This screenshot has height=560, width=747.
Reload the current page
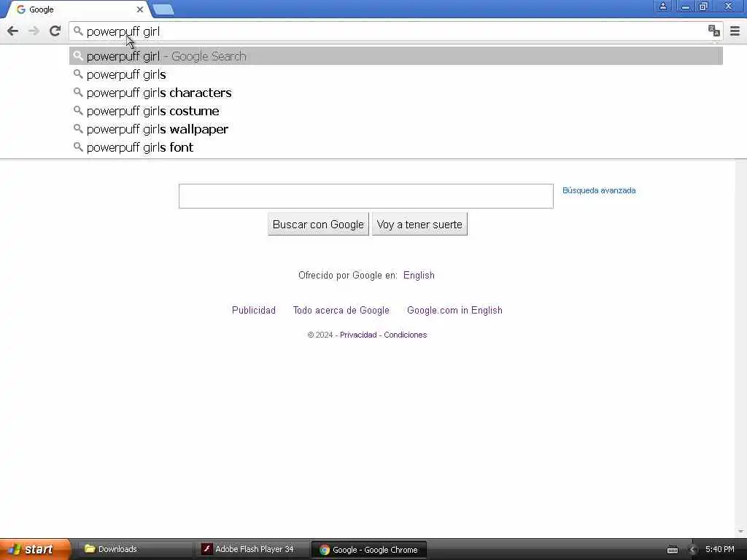[55, 31]
